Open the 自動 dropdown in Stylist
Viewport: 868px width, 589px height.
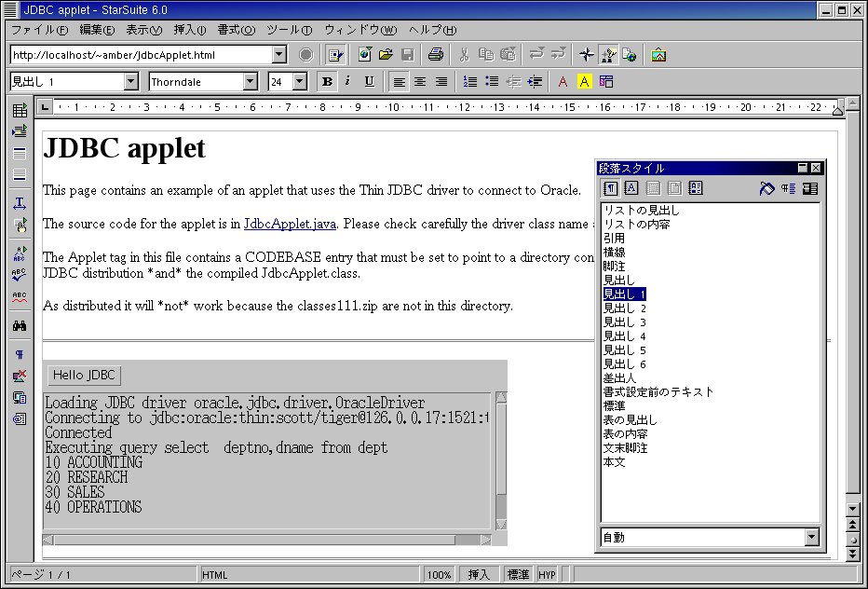[811, 537]
